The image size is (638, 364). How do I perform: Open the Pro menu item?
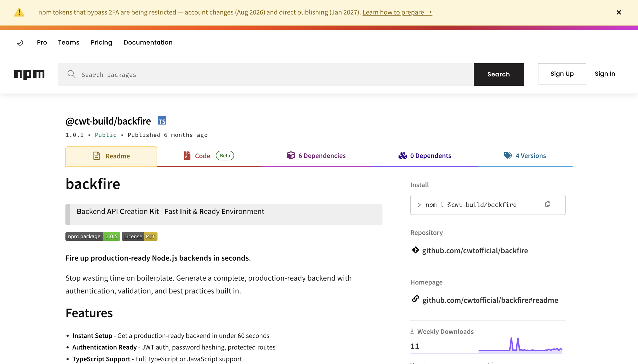[x=42, y=42]
